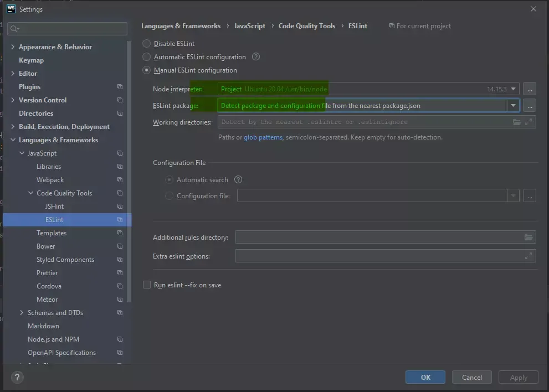549x392 pixels.
Task: Click browse button next to ESLint package
Action: (x=530, y=105)
